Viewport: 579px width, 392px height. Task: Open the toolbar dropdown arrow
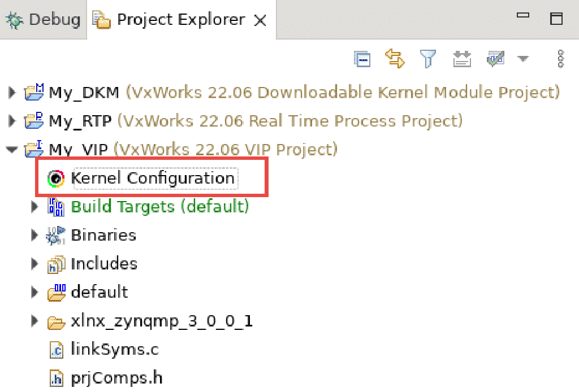(524, 58)
